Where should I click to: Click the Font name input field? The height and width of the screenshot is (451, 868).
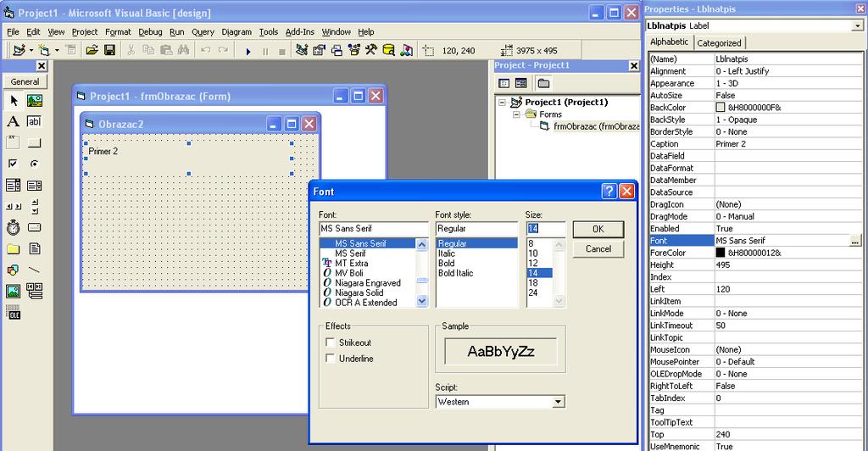(374, 229)
